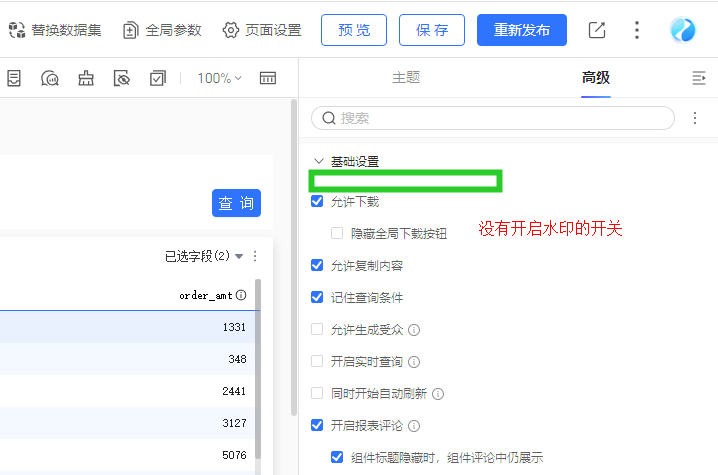Check 开启实时查询 checkbox
Viewport: 718px width, 475px height.
(317, 361)
